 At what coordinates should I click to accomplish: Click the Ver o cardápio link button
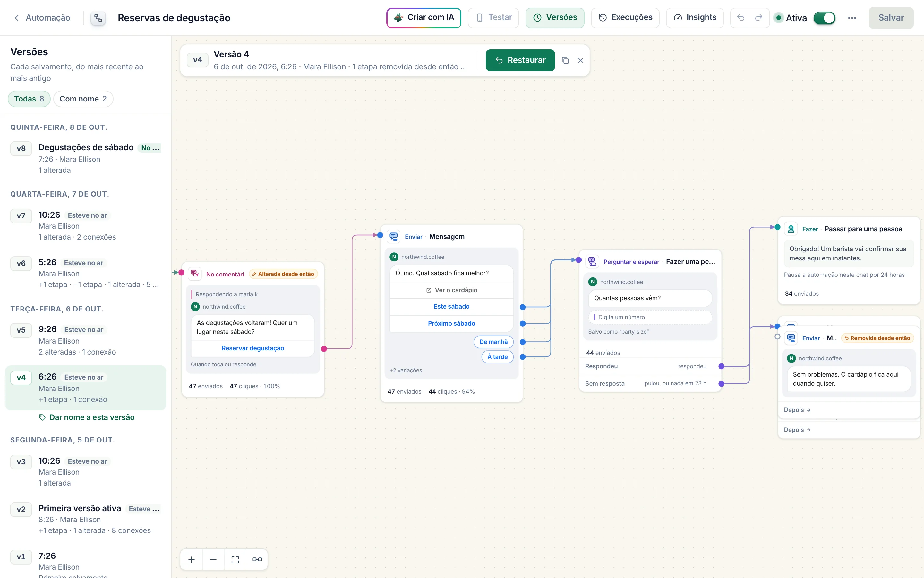(451, 290)
